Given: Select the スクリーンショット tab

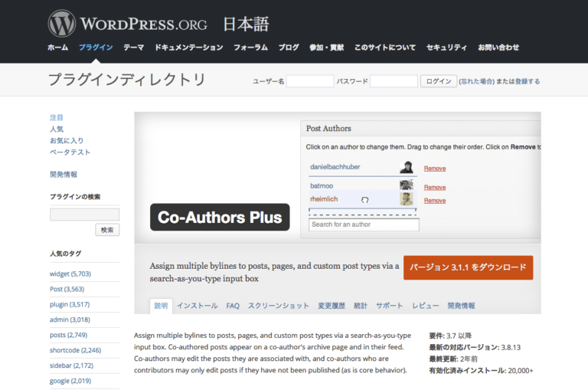Looking at the screenshot, I should click(x=279, y=306).
